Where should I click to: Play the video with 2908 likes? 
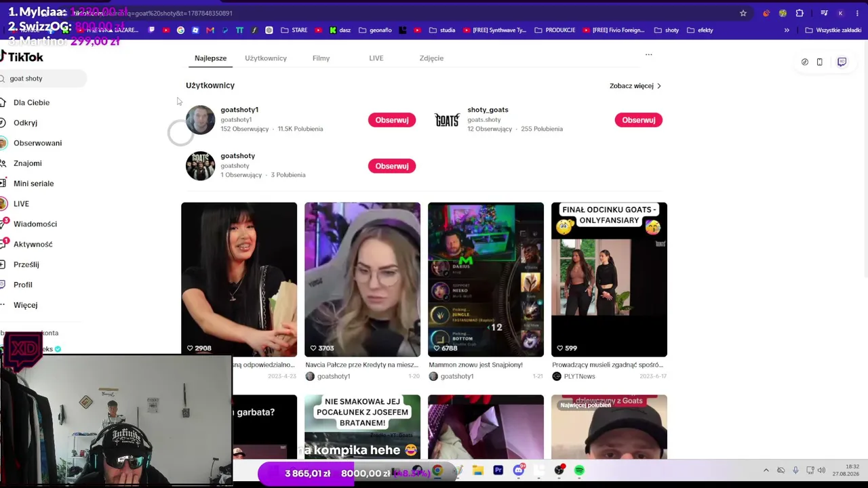(x=239, y=279)
